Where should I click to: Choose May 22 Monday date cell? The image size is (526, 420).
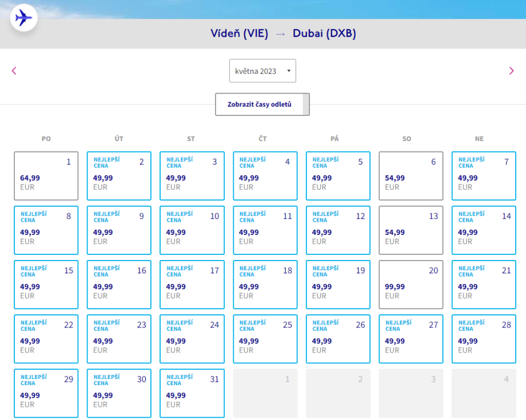click(x=46, y=339)
